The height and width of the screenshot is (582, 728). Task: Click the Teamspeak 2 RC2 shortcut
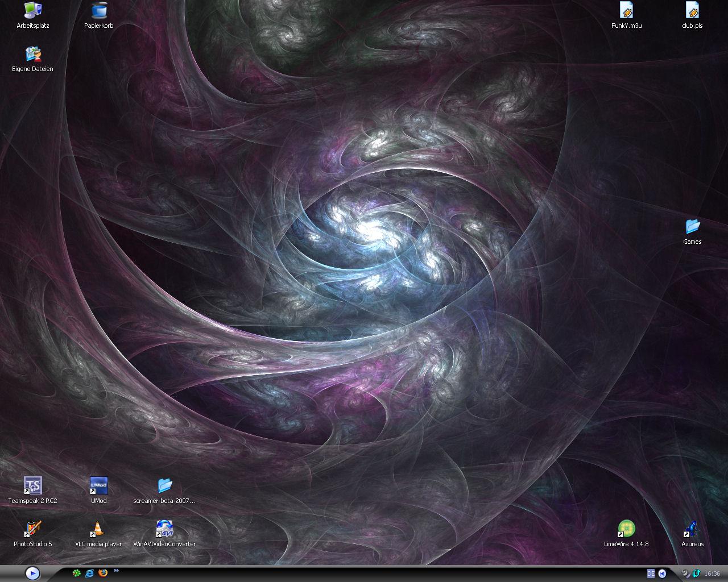[x=32, y=486]
